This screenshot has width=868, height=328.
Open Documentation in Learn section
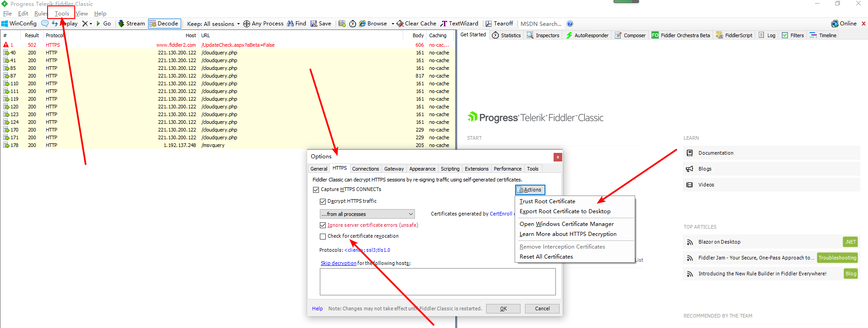[771, 153]
